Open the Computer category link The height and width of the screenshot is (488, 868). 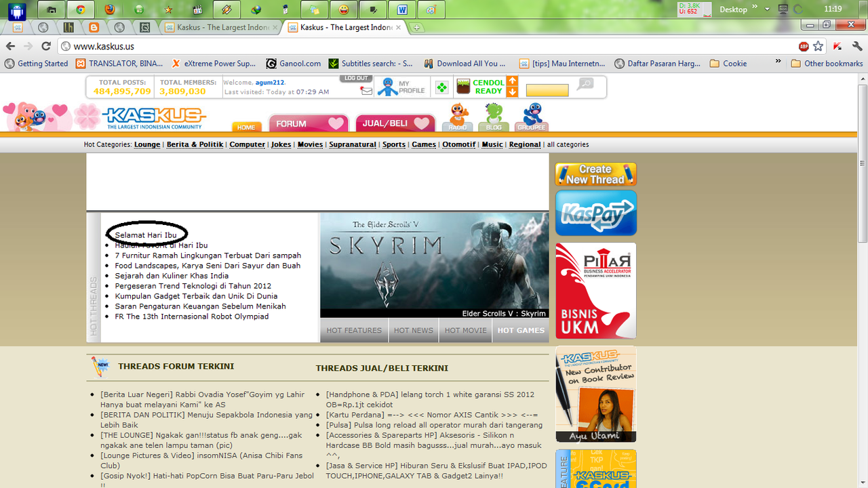(248, 144)
